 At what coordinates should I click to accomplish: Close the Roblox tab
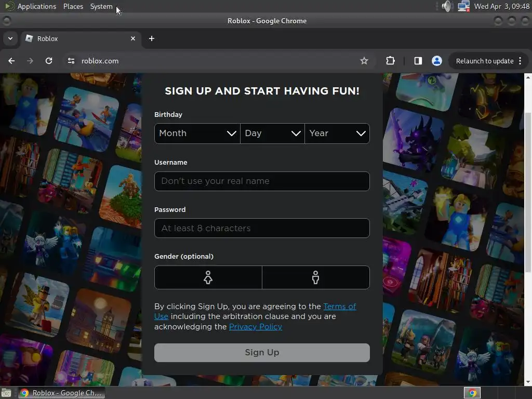(x=133, y=38)
